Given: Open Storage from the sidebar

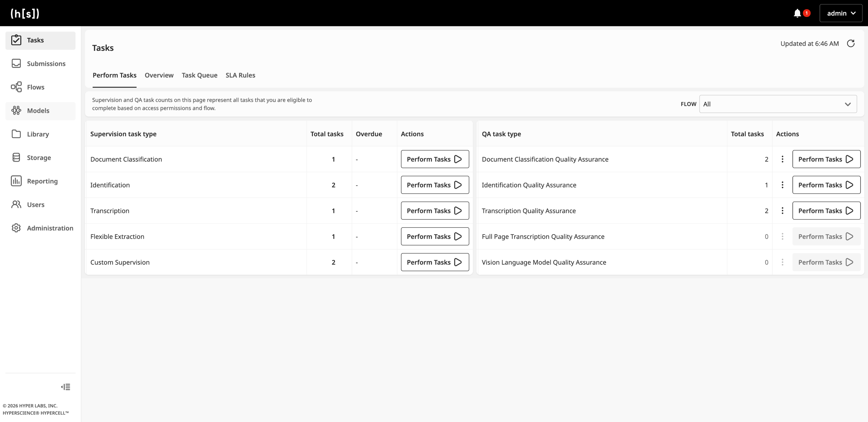Looking at the screenshot, I should pyautogui.click(x=39, y=158).
